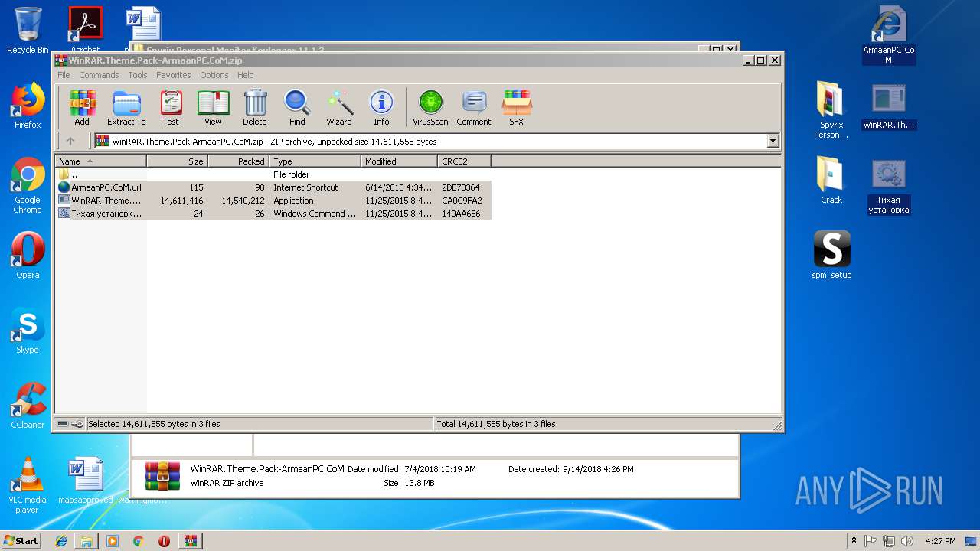Screen dimensions: 980x551
Task: Open the Help menu
Action: [245, 75]
